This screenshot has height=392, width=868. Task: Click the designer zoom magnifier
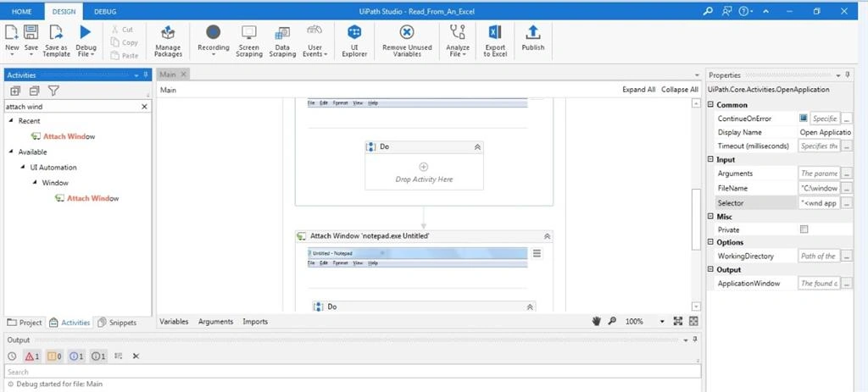(x=612, y=321)
